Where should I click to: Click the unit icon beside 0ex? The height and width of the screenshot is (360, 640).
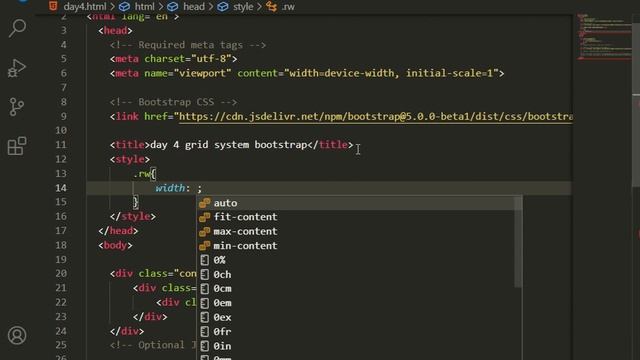click(204, 317)
